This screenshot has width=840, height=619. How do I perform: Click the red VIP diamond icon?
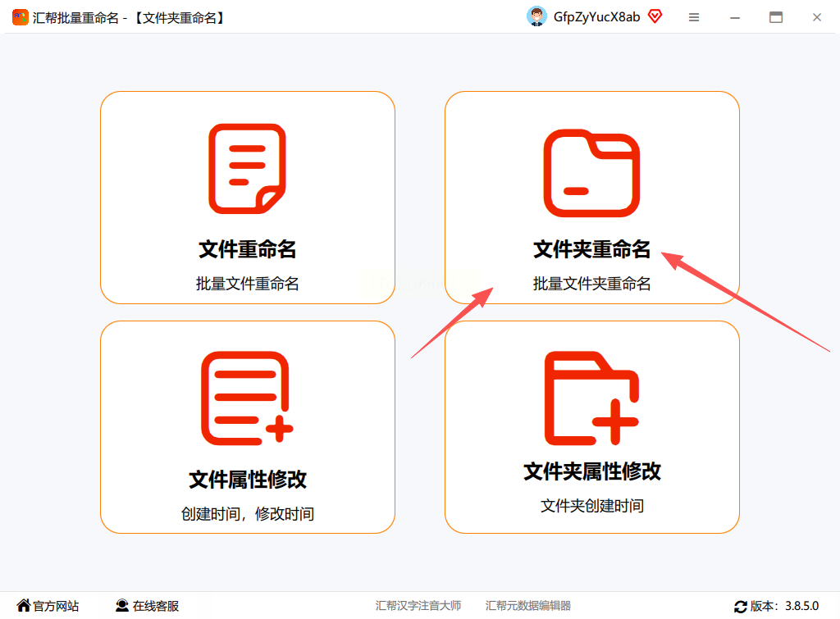tap(655, 16)
